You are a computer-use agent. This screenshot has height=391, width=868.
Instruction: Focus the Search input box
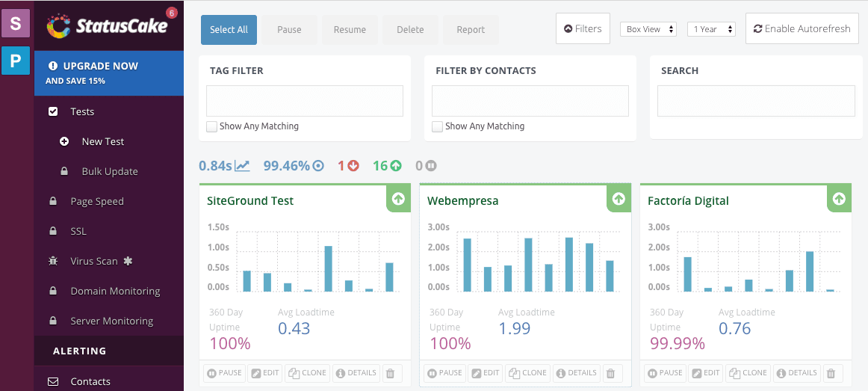point(756,101)
